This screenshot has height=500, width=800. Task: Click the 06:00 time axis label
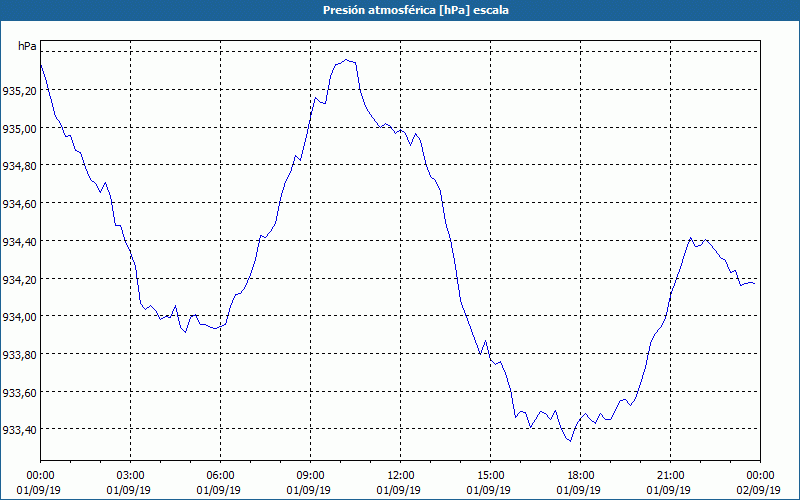click(x=220, y=476)
